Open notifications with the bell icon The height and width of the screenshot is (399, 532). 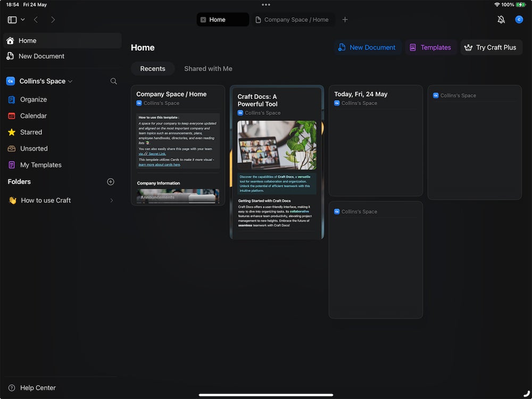coord(501,19)
